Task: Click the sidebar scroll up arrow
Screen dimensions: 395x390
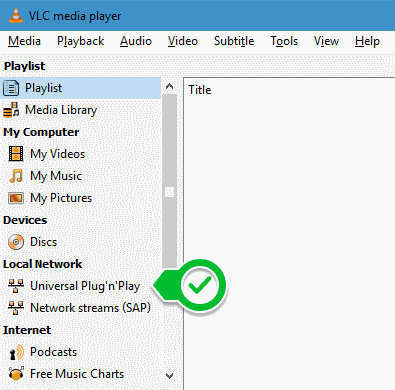Action: point(169,87)
